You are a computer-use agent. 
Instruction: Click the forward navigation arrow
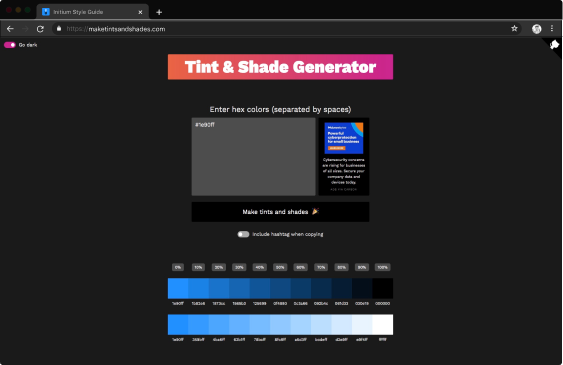25,29
